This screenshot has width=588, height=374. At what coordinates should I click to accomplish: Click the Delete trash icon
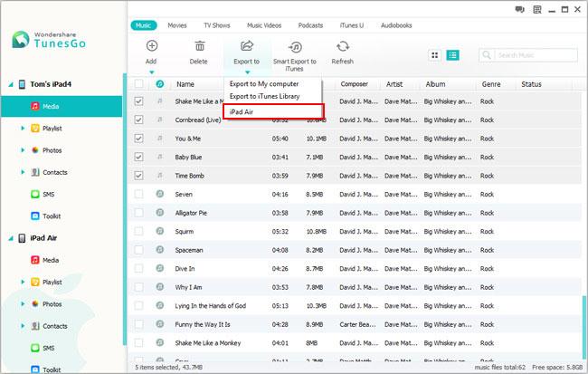200,46
